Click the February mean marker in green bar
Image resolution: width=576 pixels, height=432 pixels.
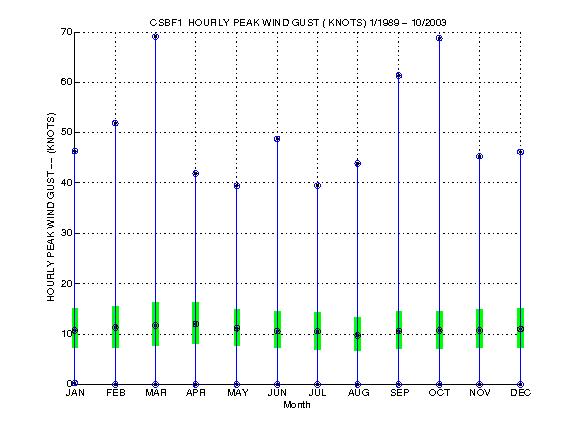(x=115, y=327)
